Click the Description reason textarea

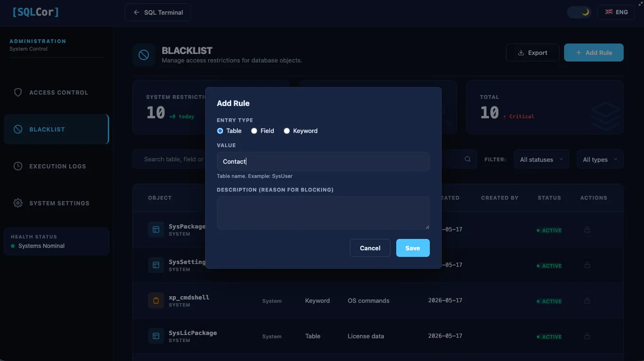pos(323,213)
